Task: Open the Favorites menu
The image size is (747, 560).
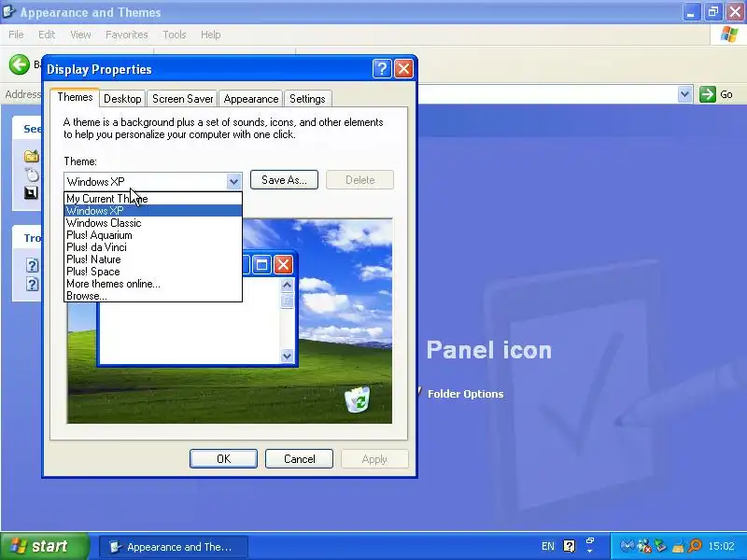Action: (127, 35)
